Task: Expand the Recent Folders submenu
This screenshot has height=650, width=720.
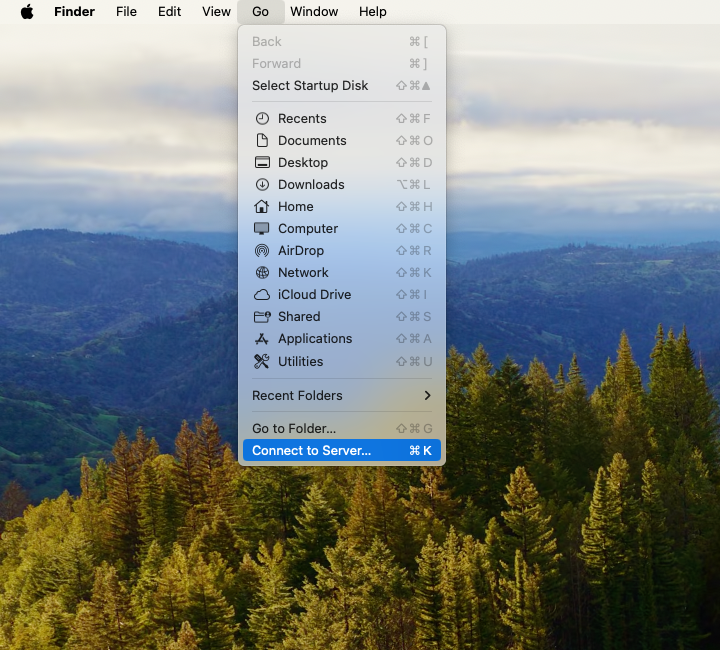Action: click(x=341, y=396)
